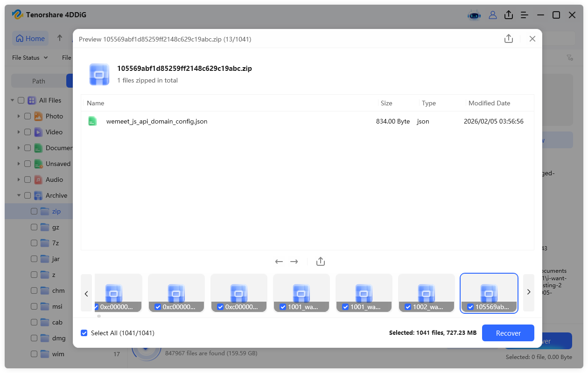The image size is (588, 373).
Task: Expand the Unsaved tree node
Action: click(19, 164)
